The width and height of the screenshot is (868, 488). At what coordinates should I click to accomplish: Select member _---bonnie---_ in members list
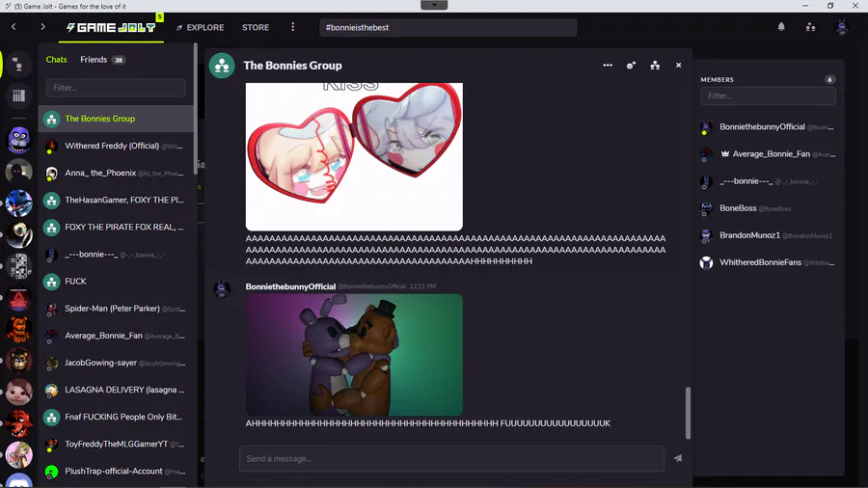click(768, 181)
